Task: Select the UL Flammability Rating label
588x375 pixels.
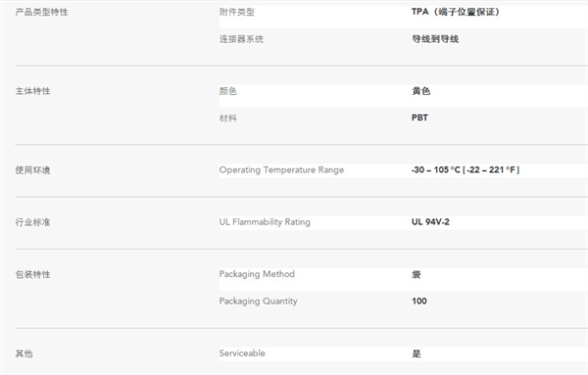Action: (265, 222)
